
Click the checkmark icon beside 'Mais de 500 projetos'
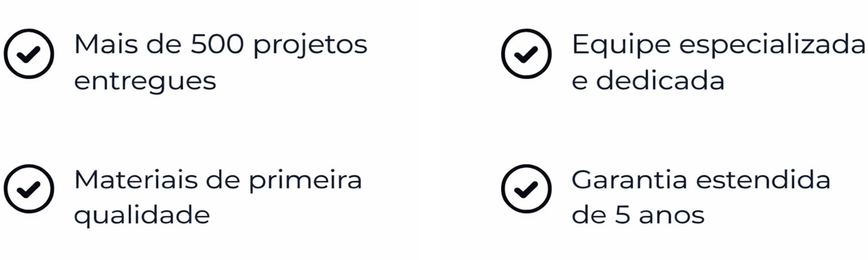coord(29,54)
